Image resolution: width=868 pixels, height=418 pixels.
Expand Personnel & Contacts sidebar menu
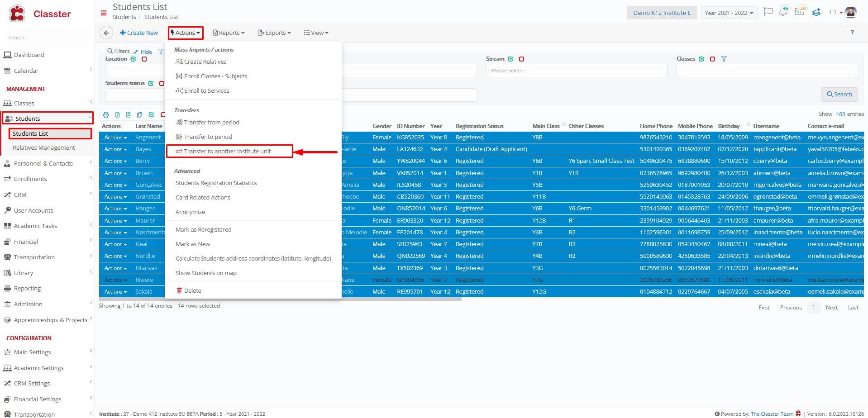(x=47, y=163)
